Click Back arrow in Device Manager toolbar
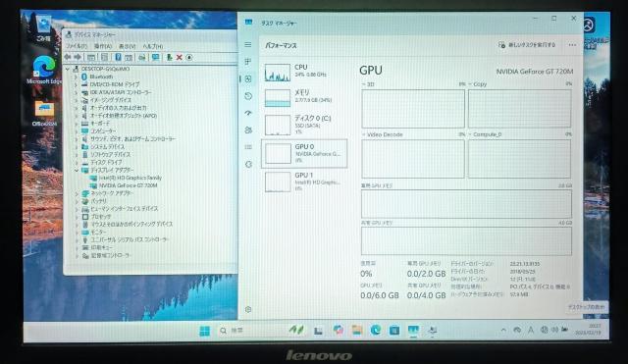The width and height of the screenshot is (628, 364). [68, 57]
